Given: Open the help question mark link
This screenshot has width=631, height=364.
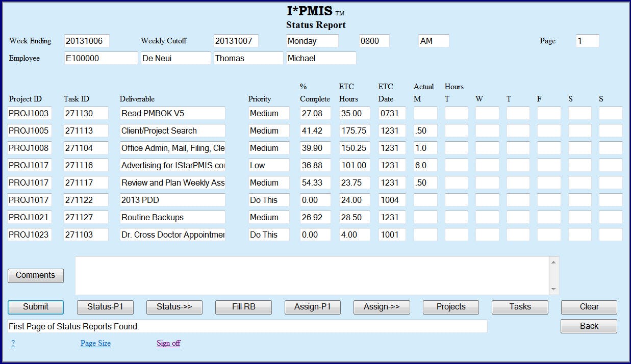Looking at the screenshot, I should coord(12,343).
